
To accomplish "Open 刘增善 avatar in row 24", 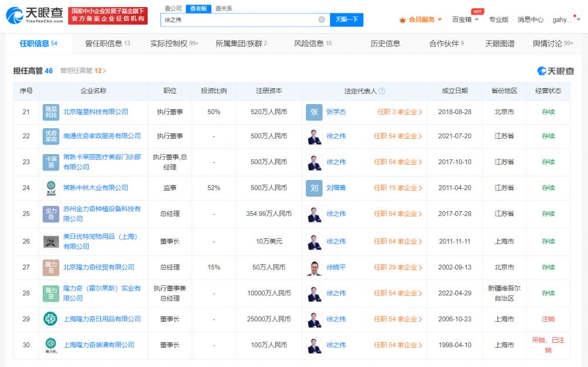I will click(314, 188).
